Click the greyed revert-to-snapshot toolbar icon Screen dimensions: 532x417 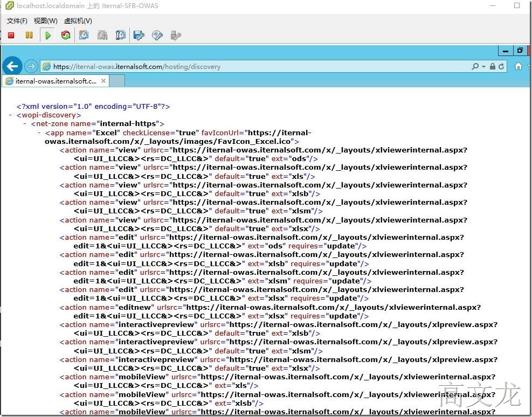pyautogui.click(x=102, y=35)
